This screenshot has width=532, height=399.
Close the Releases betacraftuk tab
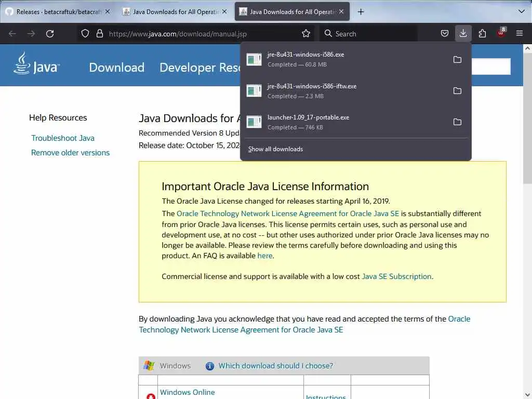point(108,11)
